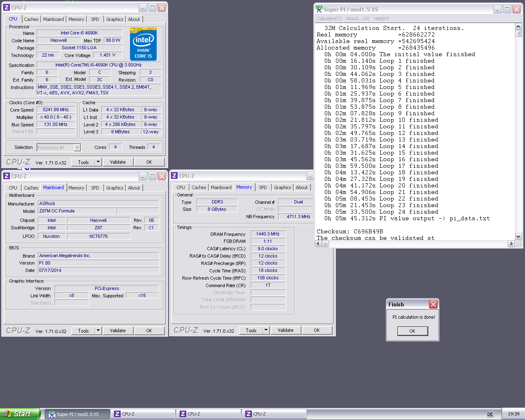Select the Mainboard tab in the Memory CPU-Z window
Viewport: 525px width, 420px height.
click(x=221, y=187)
